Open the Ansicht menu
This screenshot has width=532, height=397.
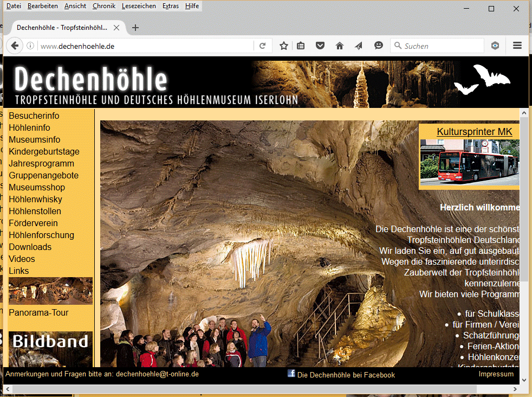point(75,6)
